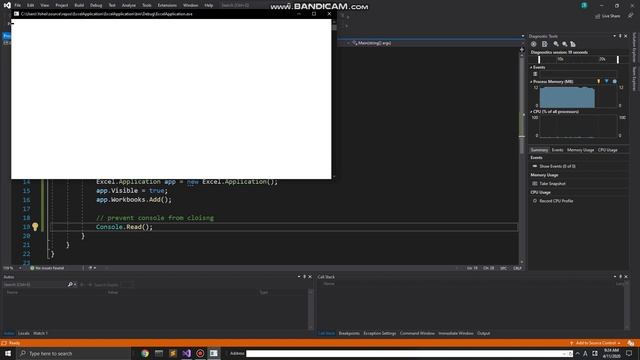Screen dimensions: 640x360
Task: Click the notifications icon in VS status bar
Action: click(x=631, y=343)
